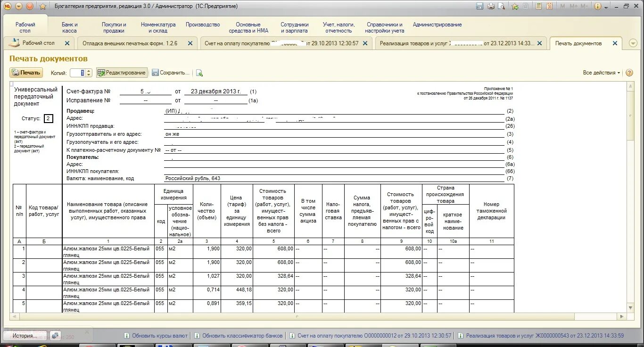Switch to the Рабочий стол tab

click(39, 43)
